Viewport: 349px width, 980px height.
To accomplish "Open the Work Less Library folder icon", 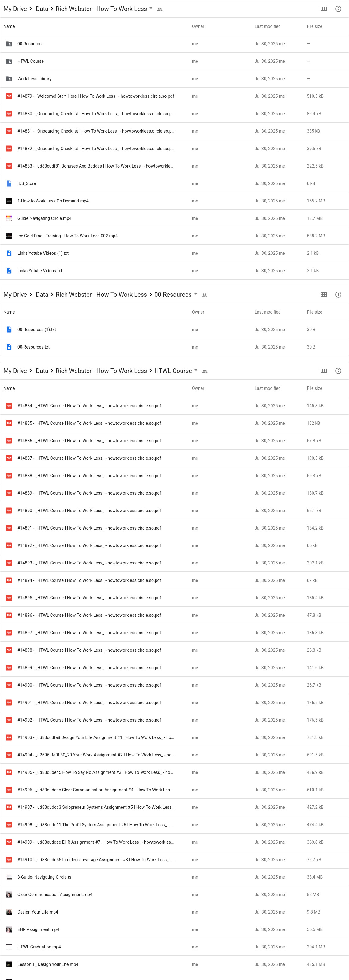I will pos(9,79).
